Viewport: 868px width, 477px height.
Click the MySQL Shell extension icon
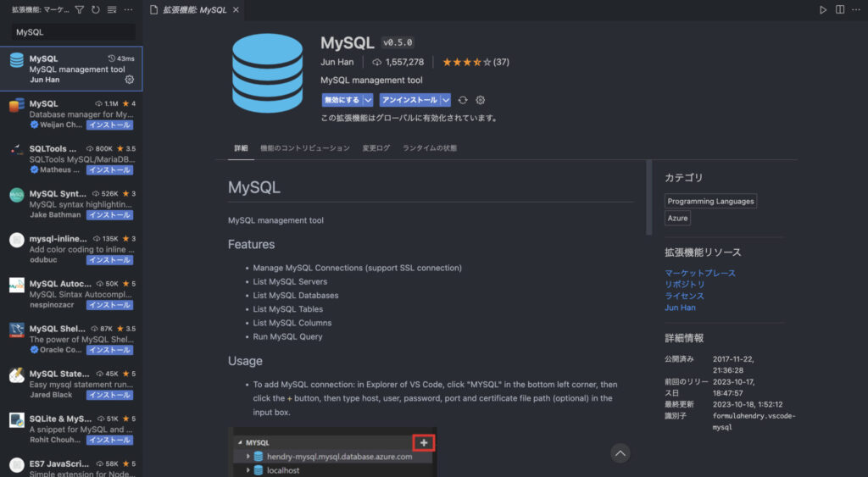(x=17, y=330)
